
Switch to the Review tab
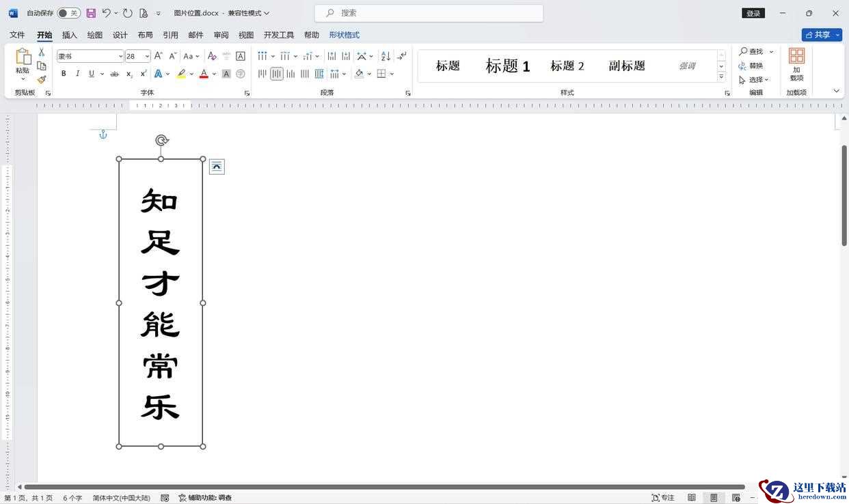click(221, 35)
